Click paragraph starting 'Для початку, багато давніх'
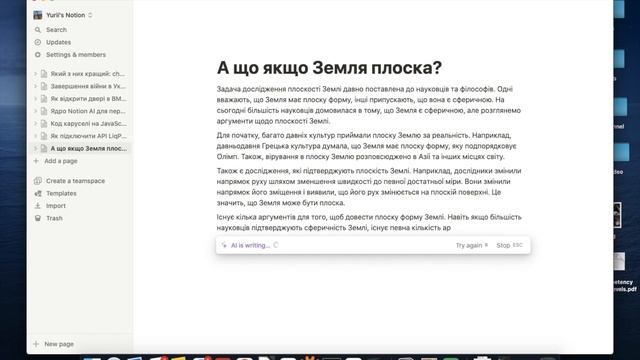640x360 pixels. tap(367, 146)
